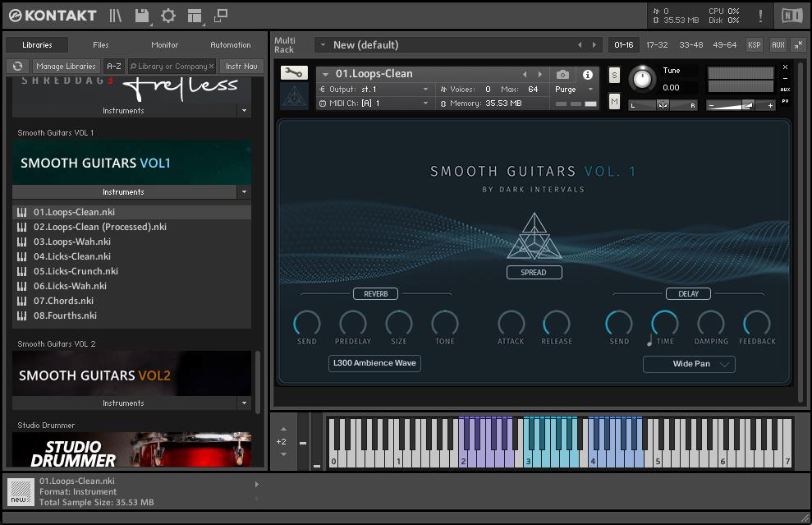
Task: Click the panic exclamation mark icon
Action: click(760, 16)
